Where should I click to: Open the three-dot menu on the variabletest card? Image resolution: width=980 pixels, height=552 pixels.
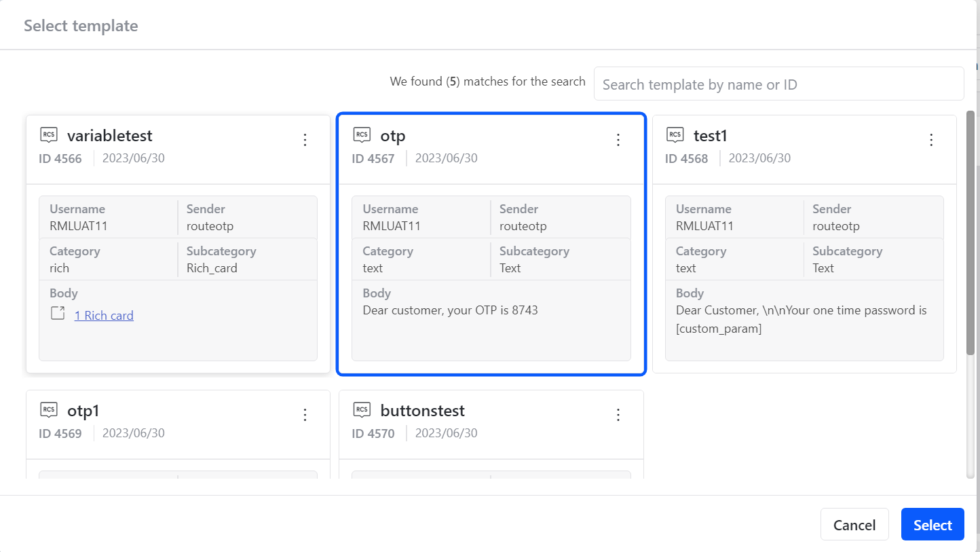pyautogui.click(x=305, y=139)
